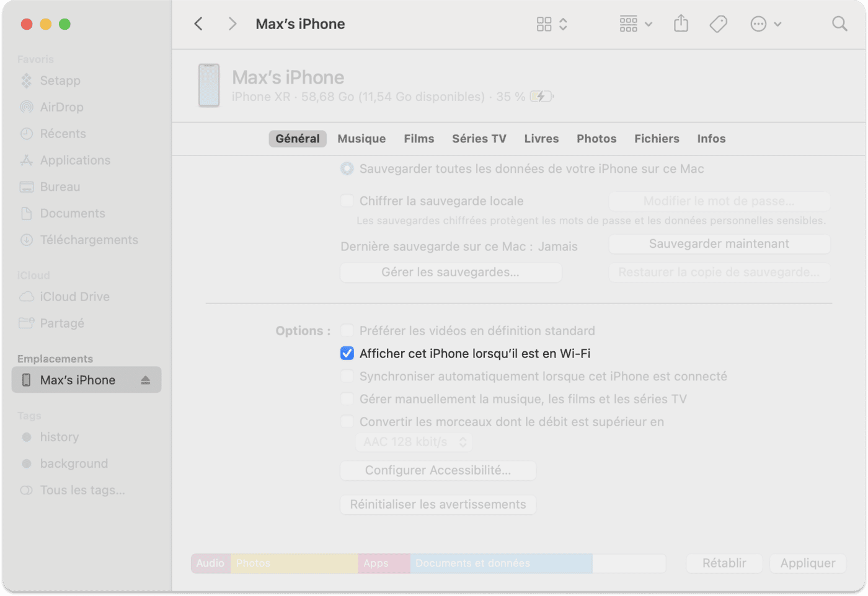The width and height of the screenshot is (868, 596).
Task: Click the Apps storage bar segment
Action: point(384,563)
